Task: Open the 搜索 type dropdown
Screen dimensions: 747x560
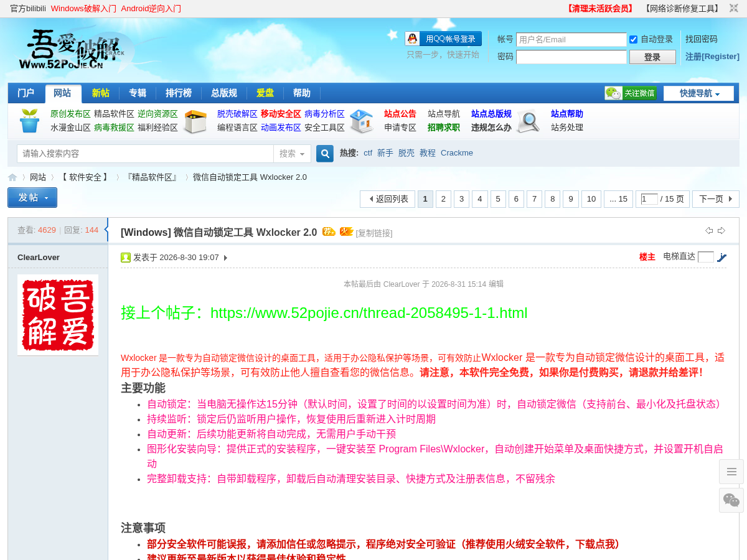Action: pos(292,154)
